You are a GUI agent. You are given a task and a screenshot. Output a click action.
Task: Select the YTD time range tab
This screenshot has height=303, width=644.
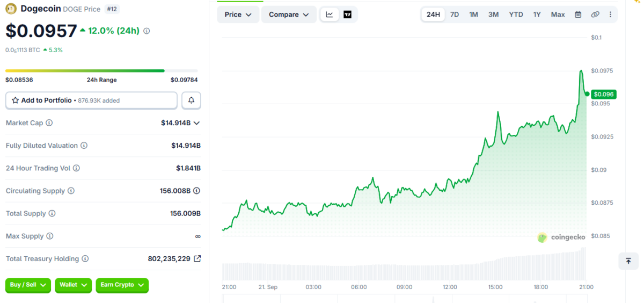coord(516,15)
